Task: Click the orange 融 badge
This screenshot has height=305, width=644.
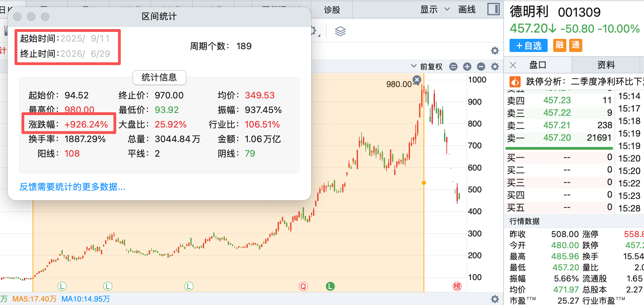Action: point(559,45)
